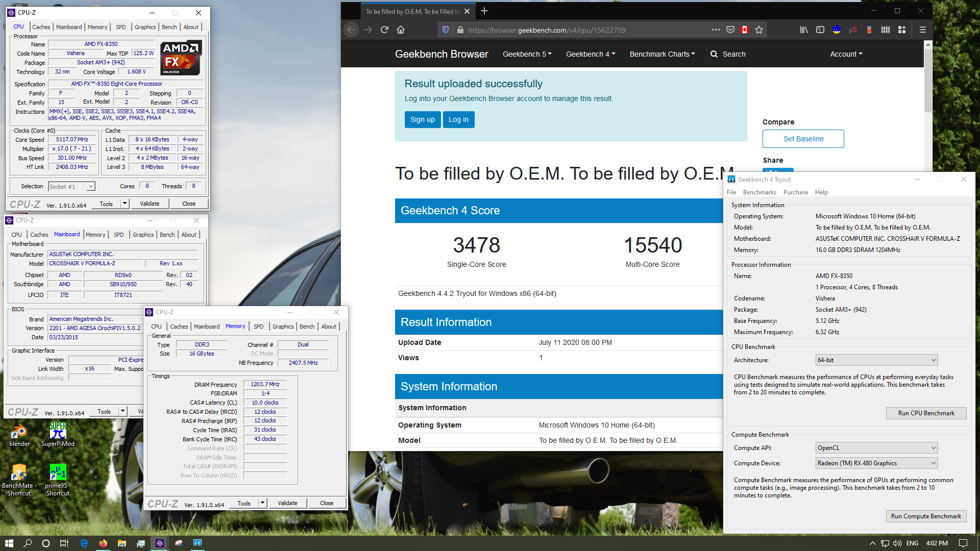The width and height of the screenshot is (980, 551).
Task: Open SuperPiMod desktop icon
Action: click(x=58, y=435)
